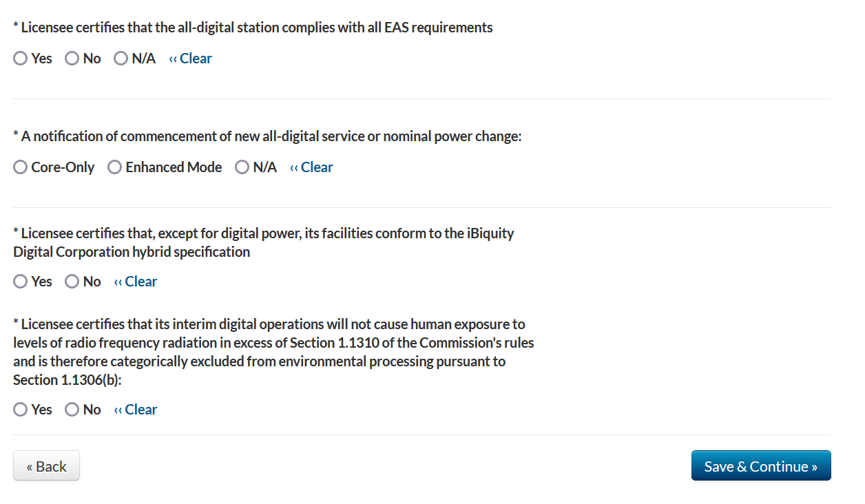Clear the EAS requirements selection
This screenshot has height=504, width=865.
(191, 59)
